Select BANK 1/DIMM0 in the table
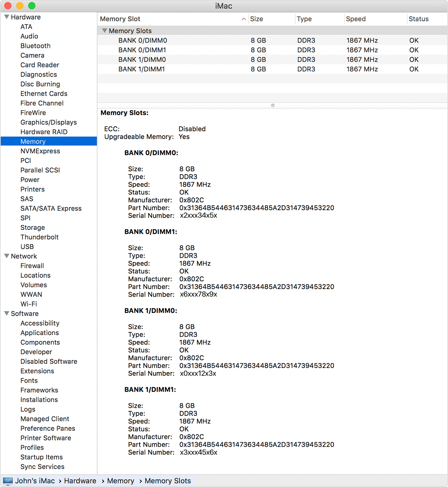448x487 pixels. click(142, 60)
